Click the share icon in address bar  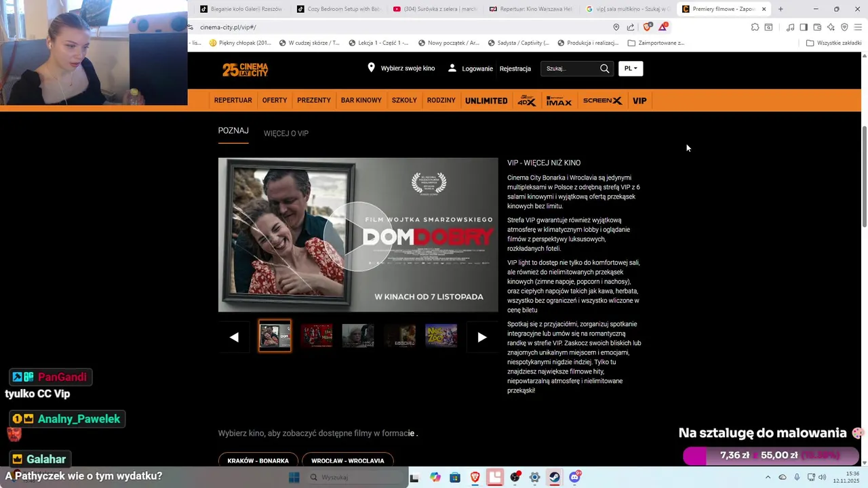[631, 27]
